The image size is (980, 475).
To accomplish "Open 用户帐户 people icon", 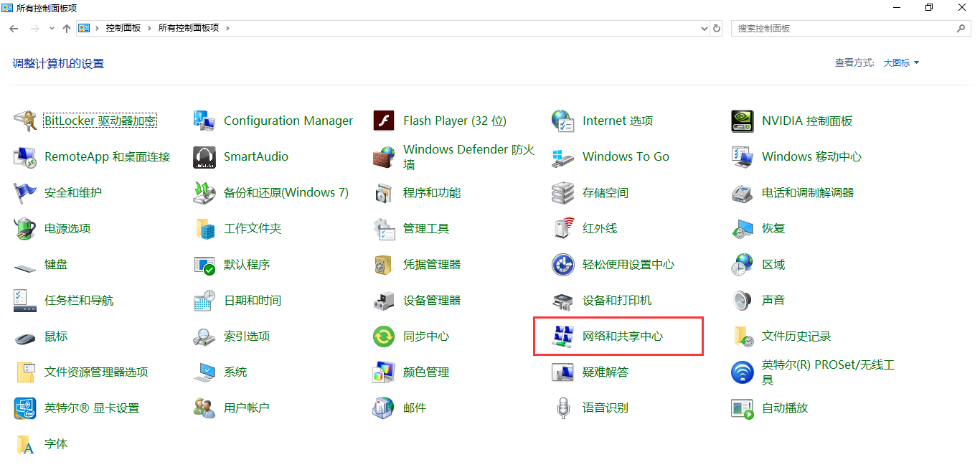I will tap(204, 408).
